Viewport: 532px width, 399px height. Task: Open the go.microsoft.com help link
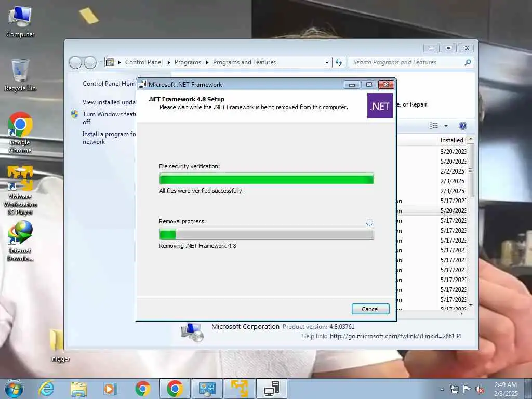tap(395, 336)
